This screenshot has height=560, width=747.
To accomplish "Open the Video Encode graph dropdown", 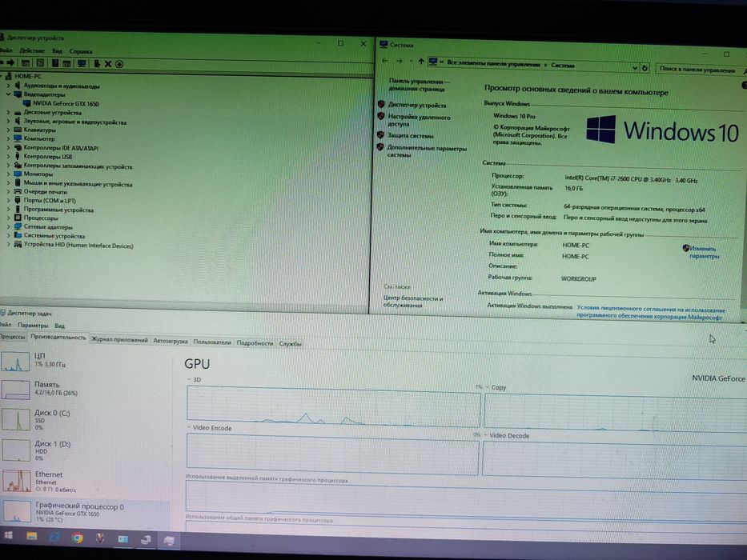I will (x=189, y=427).
